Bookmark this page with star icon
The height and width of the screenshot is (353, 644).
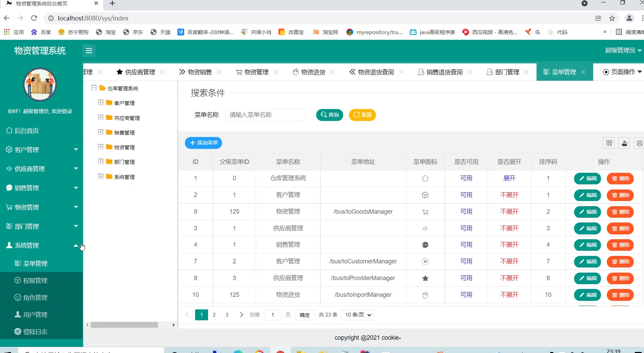(x=612, y=18)
